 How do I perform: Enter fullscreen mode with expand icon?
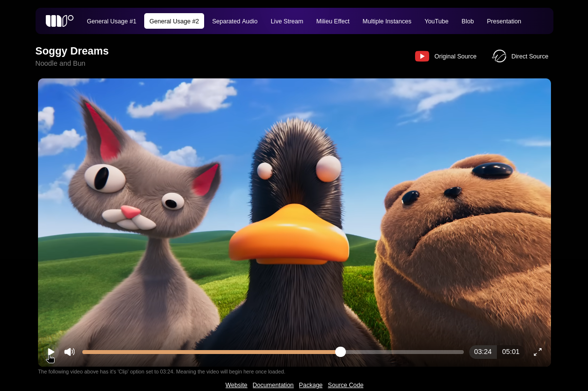[537, 352]
